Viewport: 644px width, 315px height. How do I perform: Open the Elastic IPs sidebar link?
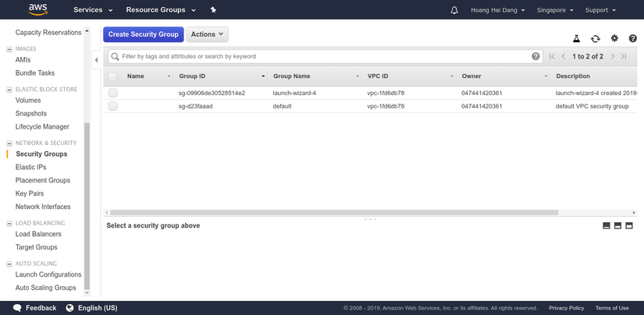[31, 167]
